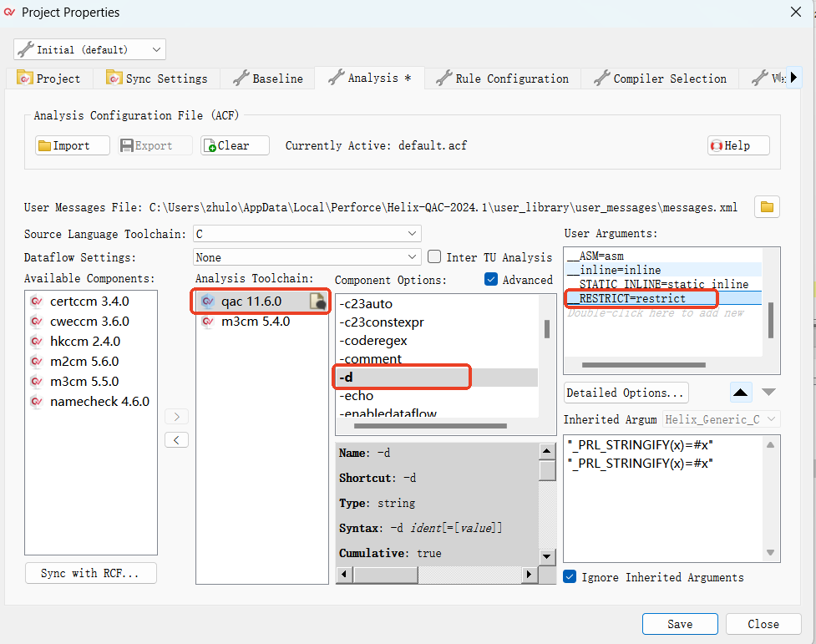
Task: Toggle the Inter TU Analysis checkbox
Action: coord(434,256)
